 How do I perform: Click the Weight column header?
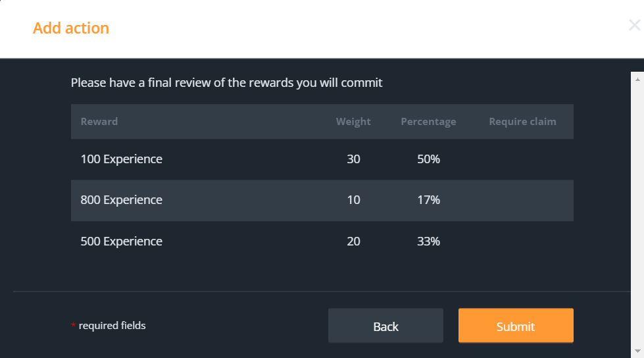pos(353,122)
